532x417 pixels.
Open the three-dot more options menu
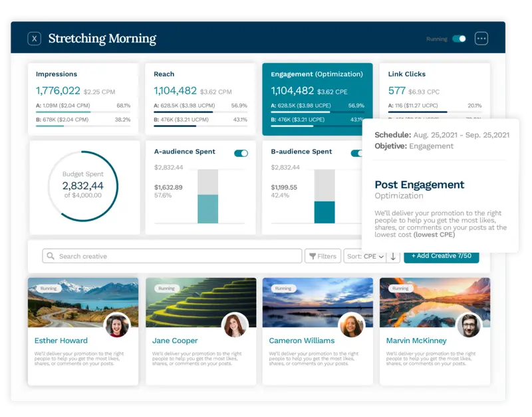point(481,39)
